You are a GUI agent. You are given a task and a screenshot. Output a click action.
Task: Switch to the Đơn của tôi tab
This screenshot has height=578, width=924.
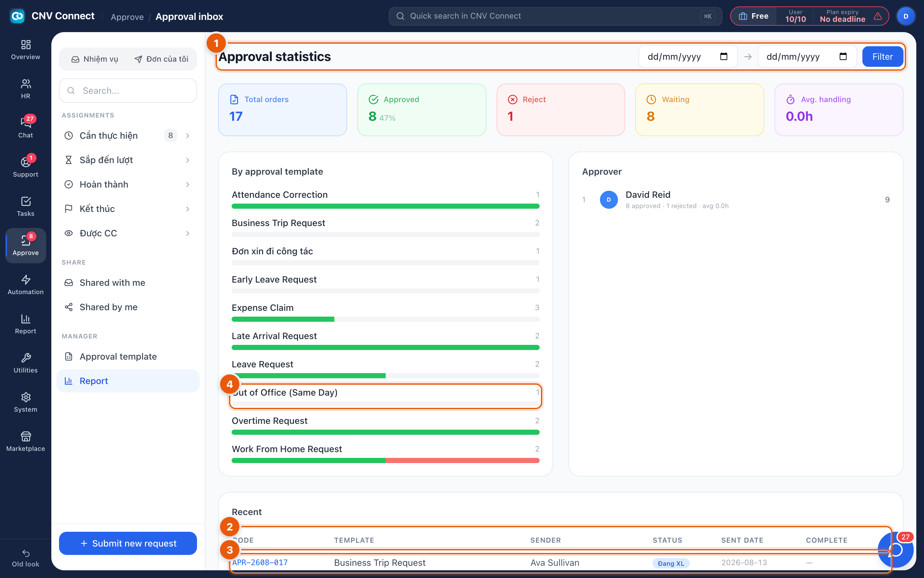click(161, 59)
